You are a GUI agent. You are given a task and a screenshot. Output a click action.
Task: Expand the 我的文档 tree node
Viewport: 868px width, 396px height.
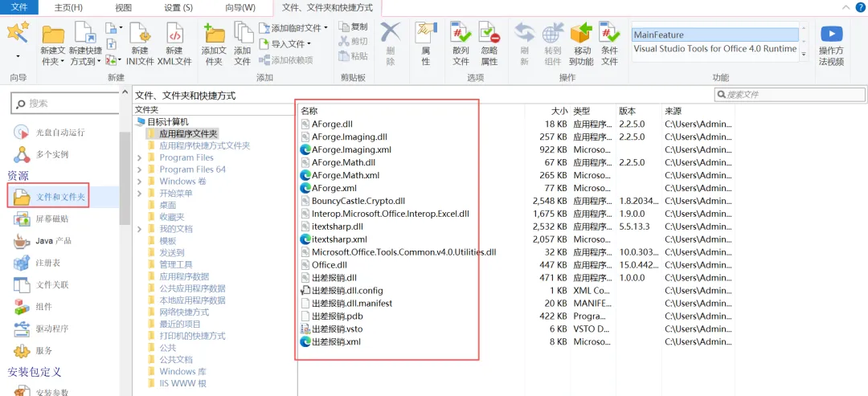(x=140, y=229)
